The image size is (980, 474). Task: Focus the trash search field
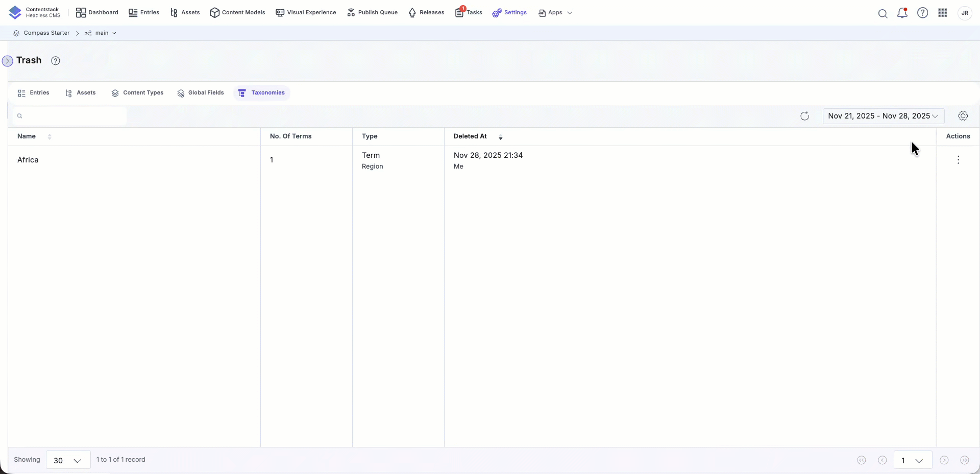coord(70,116)
